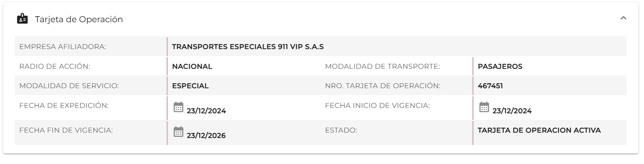Screen dimensions: 644x164
Task: Click the ESPECIAL service modality value
Action: tap(190, 86)
